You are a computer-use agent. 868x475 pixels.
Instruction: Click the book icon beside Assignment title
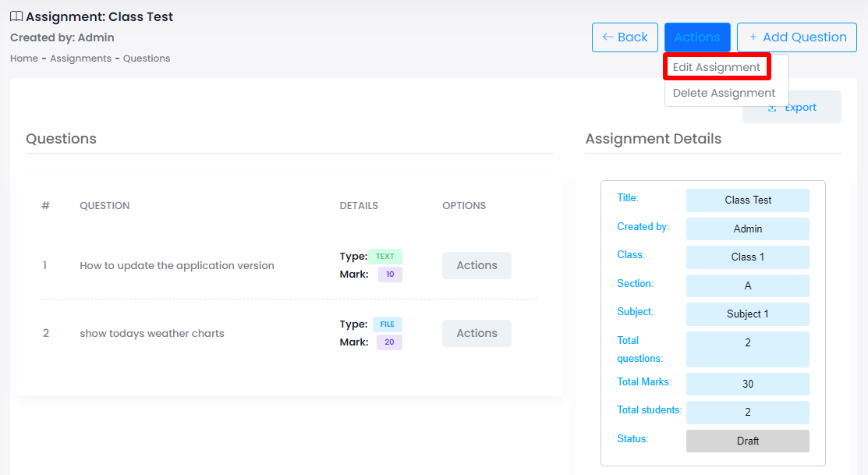[16, 16]
